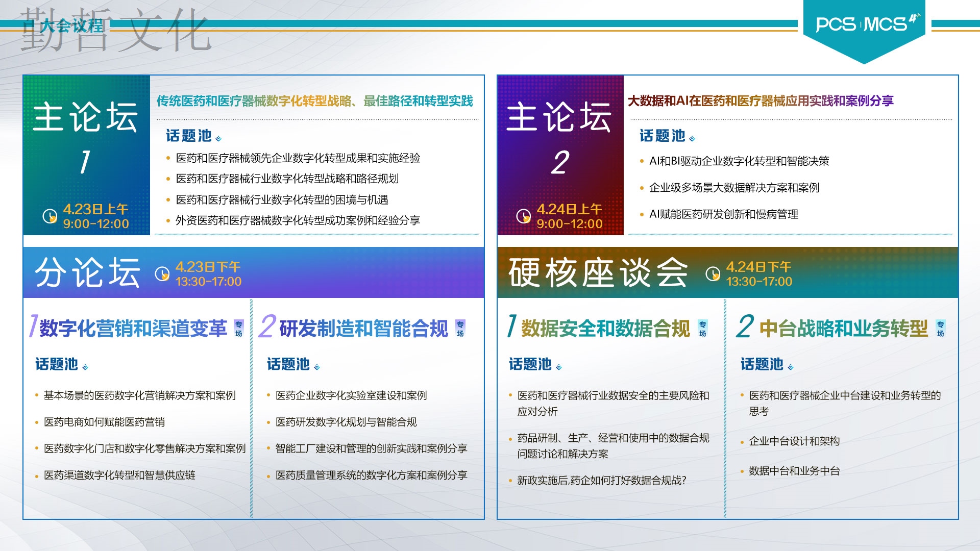Select topic 医药数字化门店和数字化零售解决方案和案例

click(145, 448)
